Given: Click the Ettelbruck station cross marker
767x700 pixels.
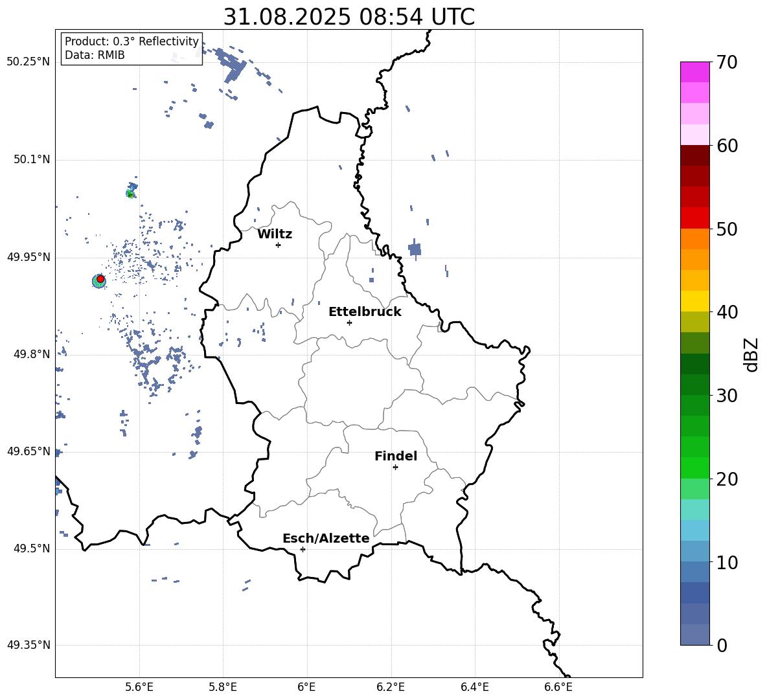Looking at the screenshot, I should (349, 322).
